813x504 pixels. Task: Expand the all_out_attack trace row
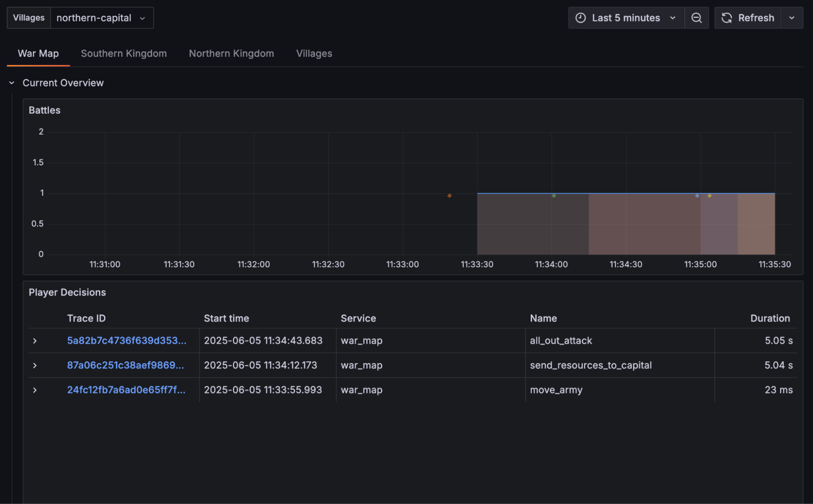[x=35, y=341]
